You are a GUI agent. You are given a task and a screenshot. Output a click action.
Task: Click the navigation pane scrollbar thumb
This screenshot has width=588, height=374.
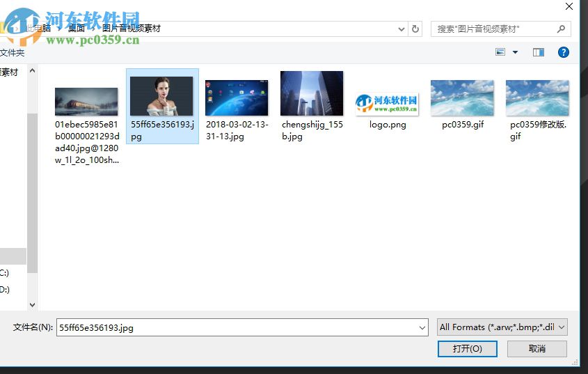click(32, 193)
